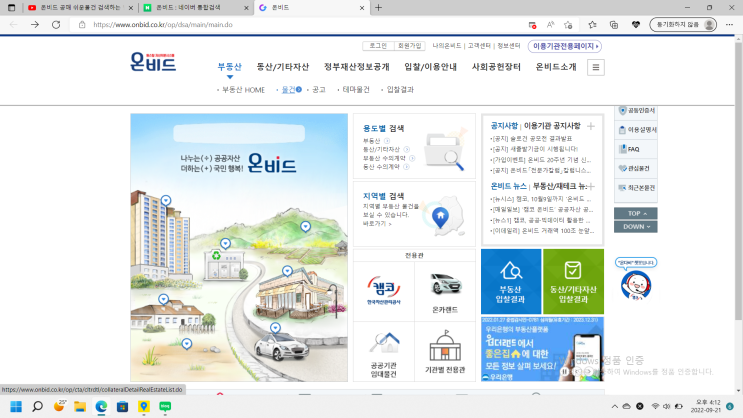Click the taskbar search magnifier
Image resolution: width=743 pixels, height=418 pixels.
pyautogui.click(x=37, y=407)
